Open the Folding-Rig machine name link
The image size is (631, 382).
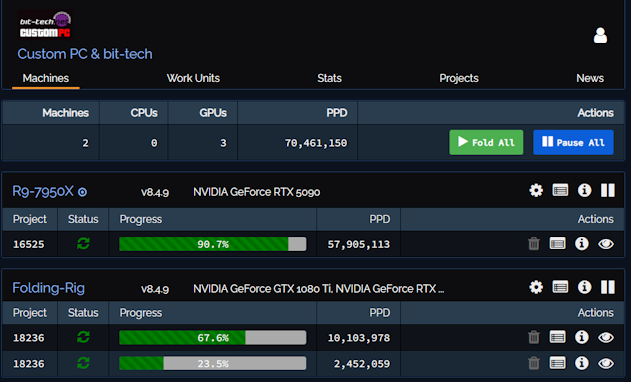click(48, 288)
